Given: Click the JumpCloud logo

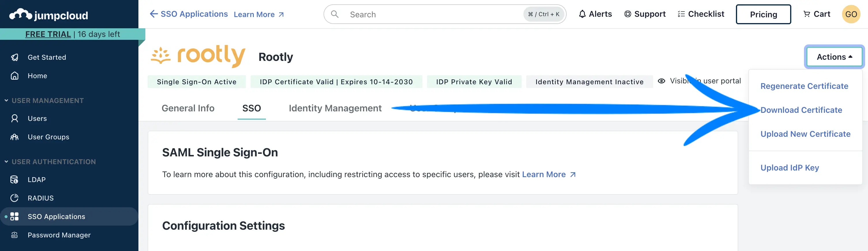Looking at the screenshot, I should [49, 15].
